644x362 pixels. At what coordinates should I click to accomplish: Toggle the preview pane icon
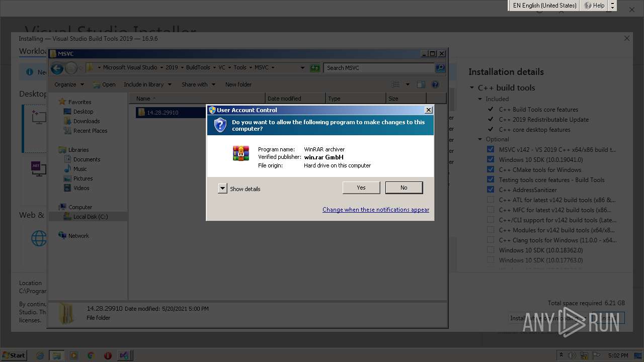[421, 84]
